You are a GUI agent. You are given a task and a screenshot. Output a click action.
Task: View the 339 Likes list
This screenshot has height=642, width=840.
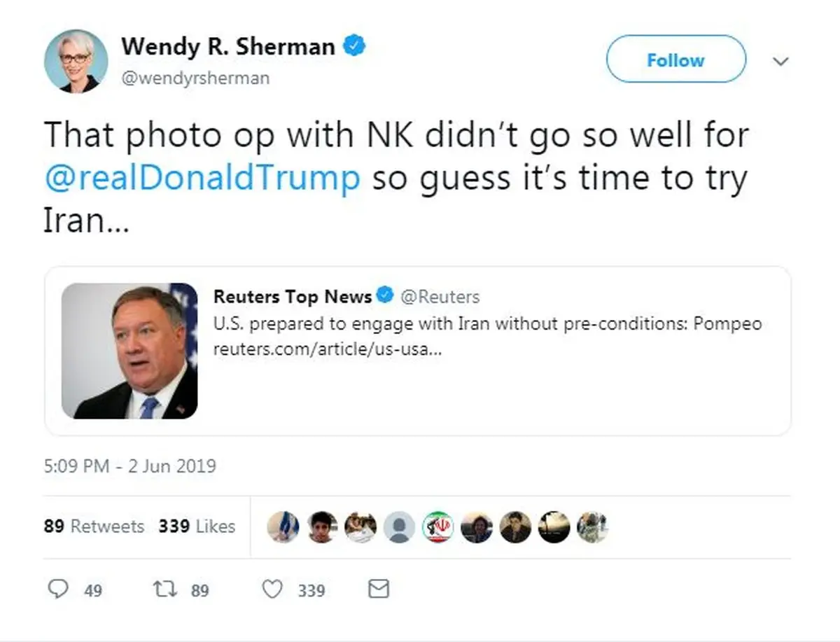197,526
